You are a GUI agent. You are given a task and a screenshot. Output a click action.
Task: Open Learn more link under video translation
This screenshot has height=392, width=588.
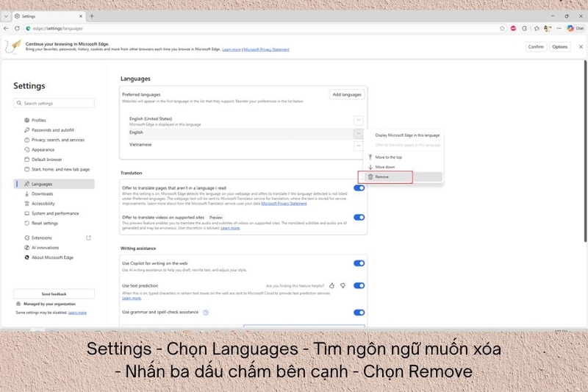tap(230, 228)
